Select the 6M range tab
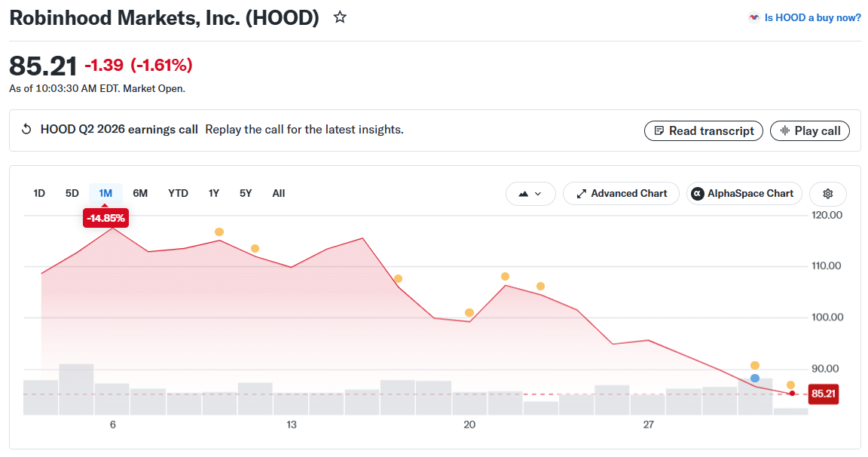The height and width of the screenshot is (457, 868). coord(140,193)
